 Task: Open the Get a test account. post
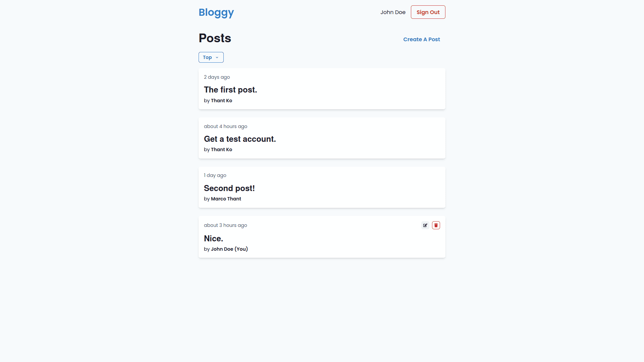click(240, 139)
